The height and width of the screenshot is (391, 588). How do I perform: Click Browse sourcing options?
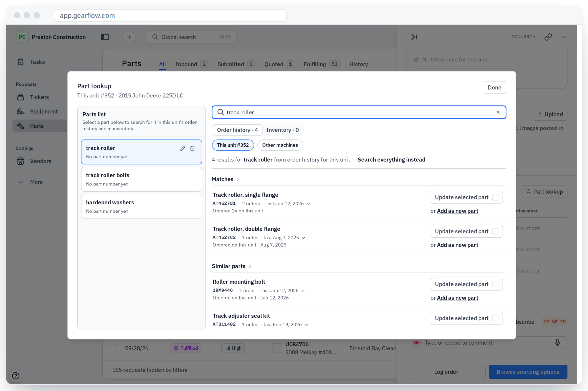click(x=528, y=372)
